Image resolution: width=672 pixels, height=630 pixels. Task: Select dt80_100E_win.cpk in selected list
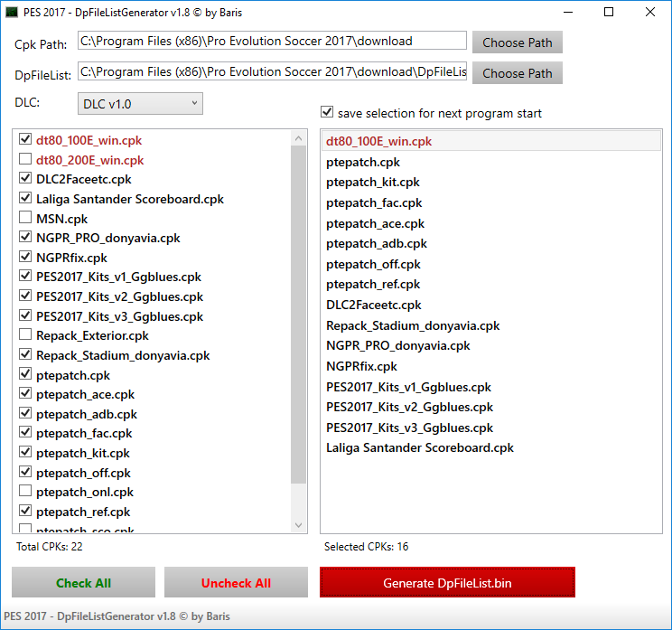tap(491, 141)
